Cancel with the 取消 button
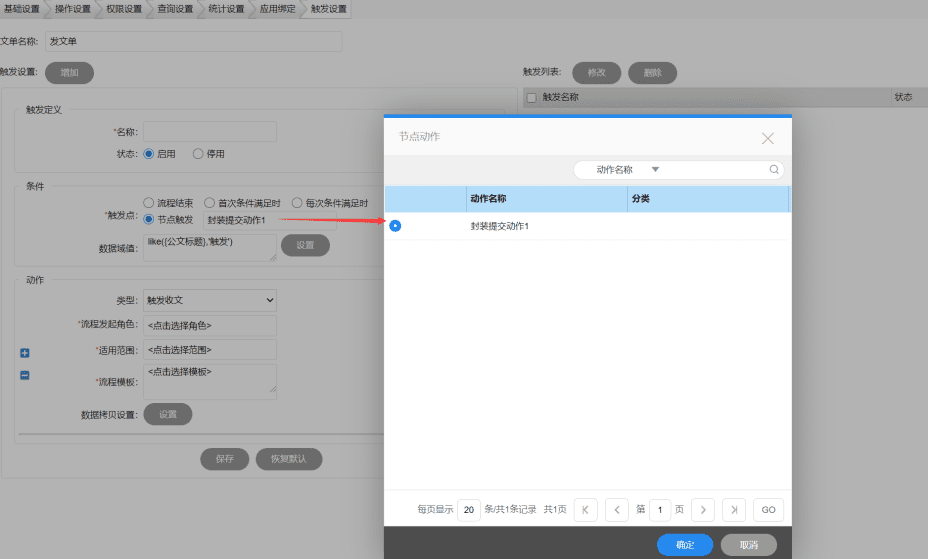 click(x=749, y=545)
